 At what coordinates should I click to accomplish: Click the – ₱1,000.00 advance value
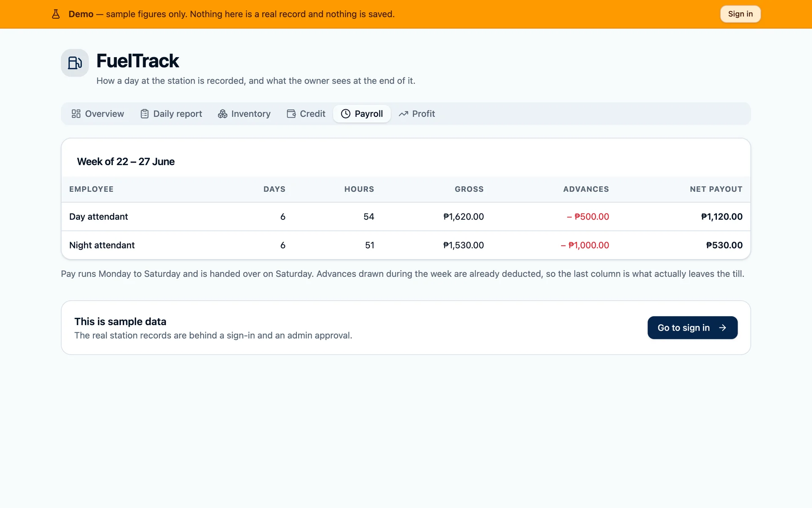585,246
